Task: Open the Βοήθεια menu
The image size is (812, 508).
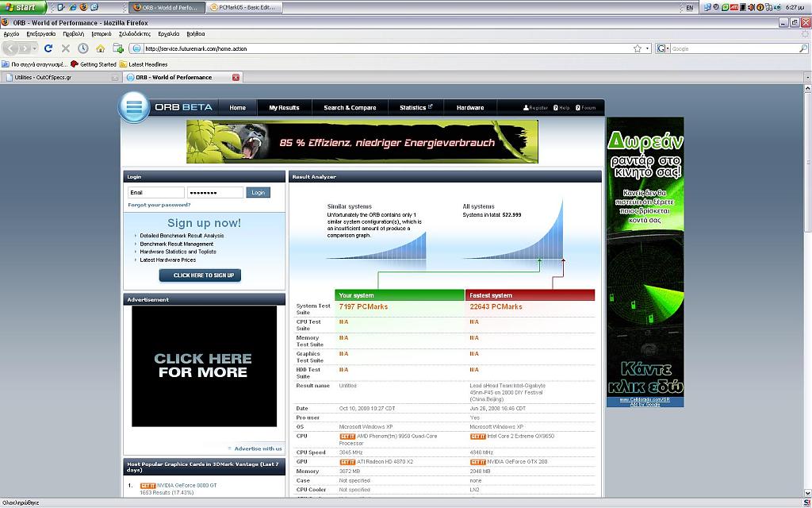Action: click(196, 33)
